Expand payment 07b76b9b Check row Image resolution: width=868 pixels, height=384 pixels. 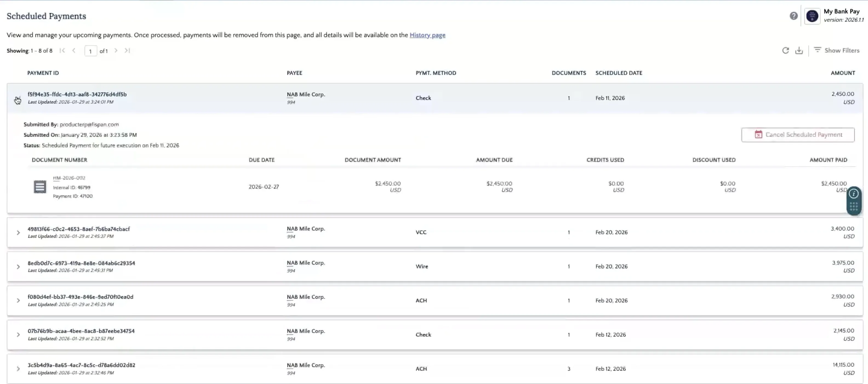pyautogui.click(x=18, y=335)
